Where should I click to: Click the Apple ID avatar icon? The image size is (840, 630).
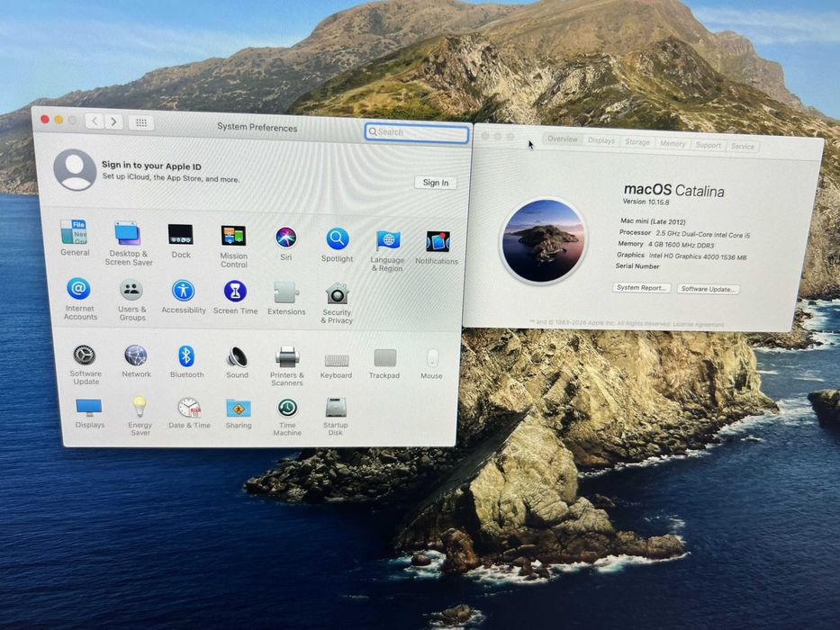coord(75,170)
